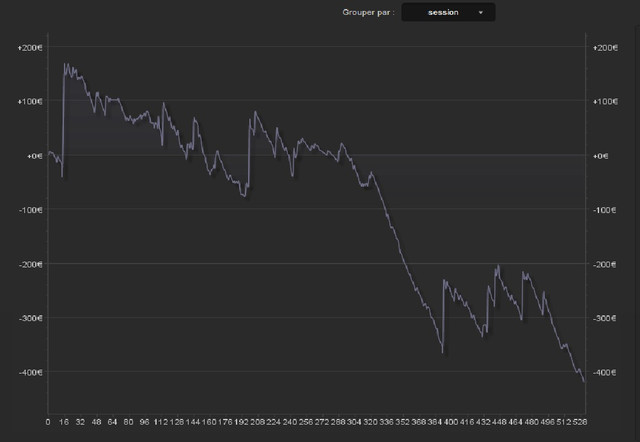Viewport: 640px width, 442px height.
Task: Click the '32' tick on the session axis
Action: click(x=80, y=422)
